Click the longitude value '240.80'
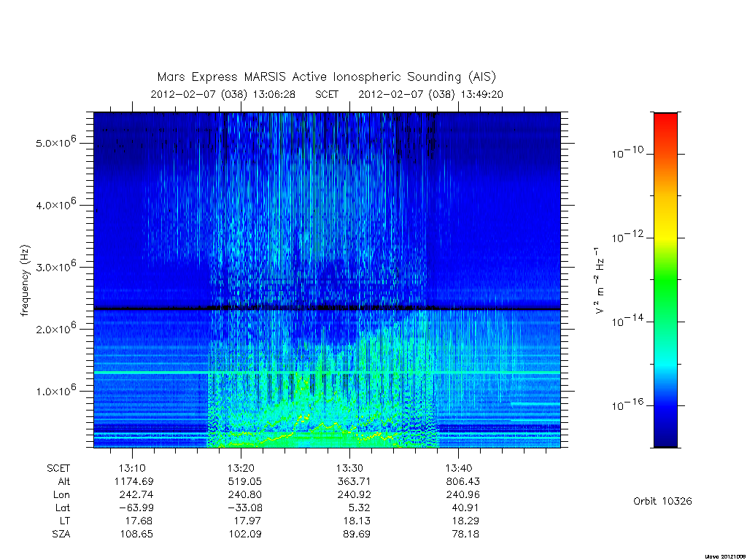The width and height of the screenshot is (747, 560). point(245,495)
